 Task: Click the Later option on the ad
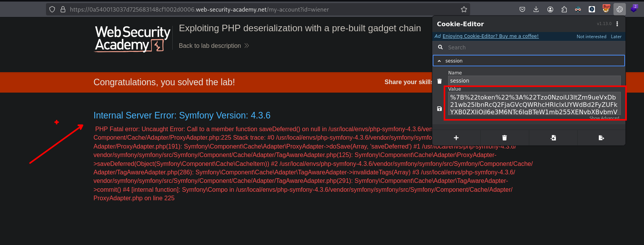[616, 37]
